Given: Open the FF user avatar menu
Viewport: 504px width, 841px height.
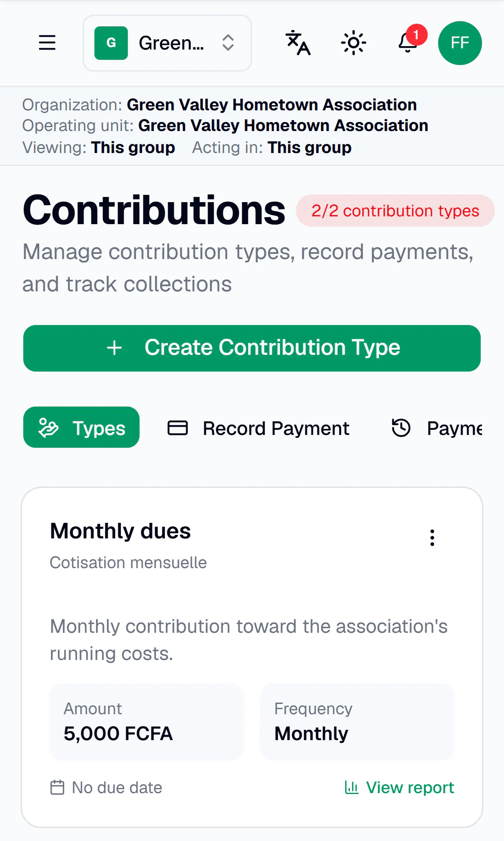Looking at the screenshot, I should 460,43.
